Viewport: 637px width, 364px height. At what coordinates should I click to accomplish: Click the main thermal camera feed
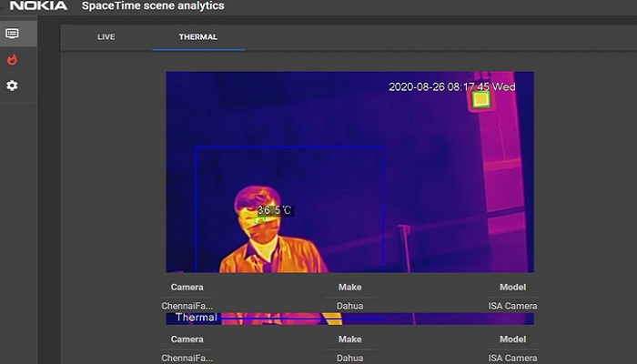349,172
